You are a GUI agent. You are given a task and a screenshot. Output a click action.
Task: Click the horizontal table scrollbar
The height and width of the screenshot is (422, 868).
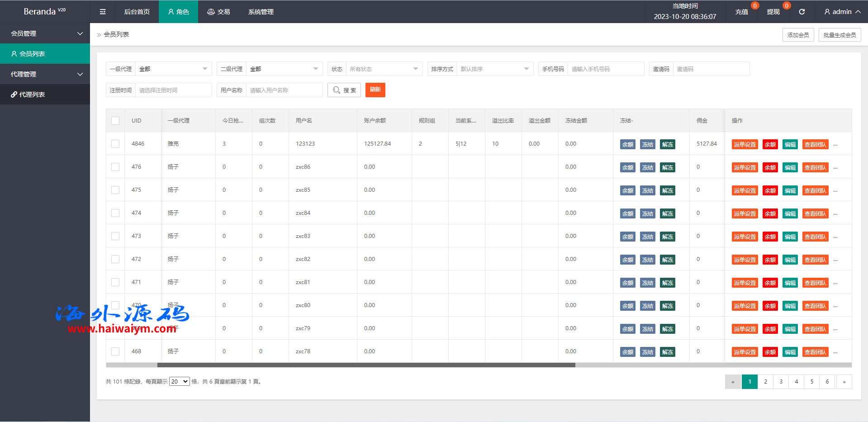[x=366, y=365]
